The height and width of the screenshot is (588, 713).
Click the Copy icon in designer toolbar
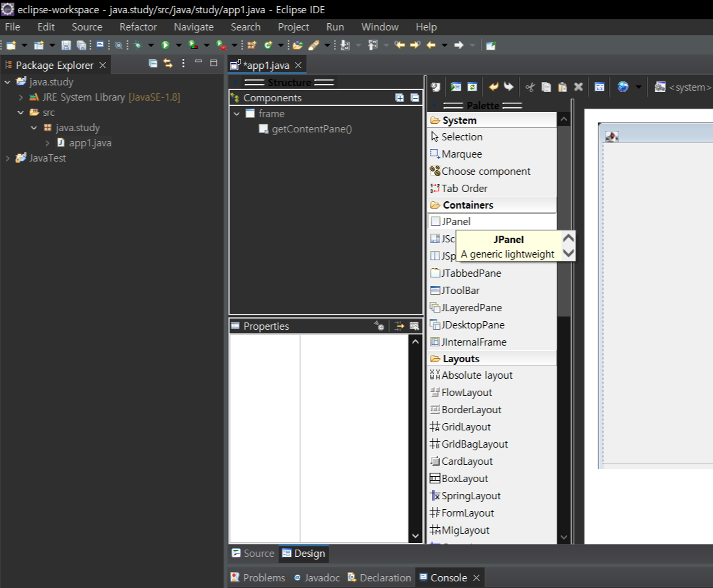[546, 86]
